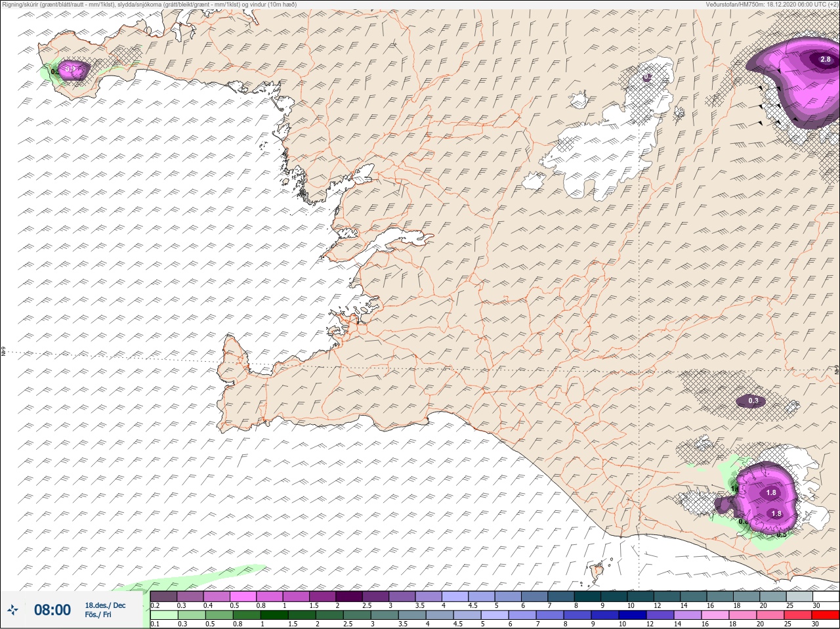840x629 pixels.
Task: Click the bright red swatch ending the rain legend
Action: (826, 615)
